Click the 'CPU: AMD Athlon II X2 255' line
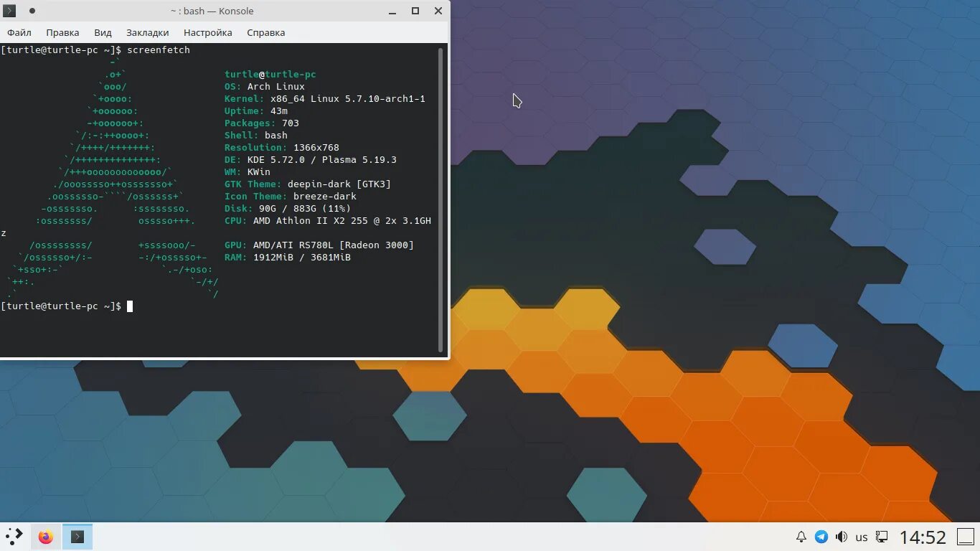980x551 pixels. 328,221
